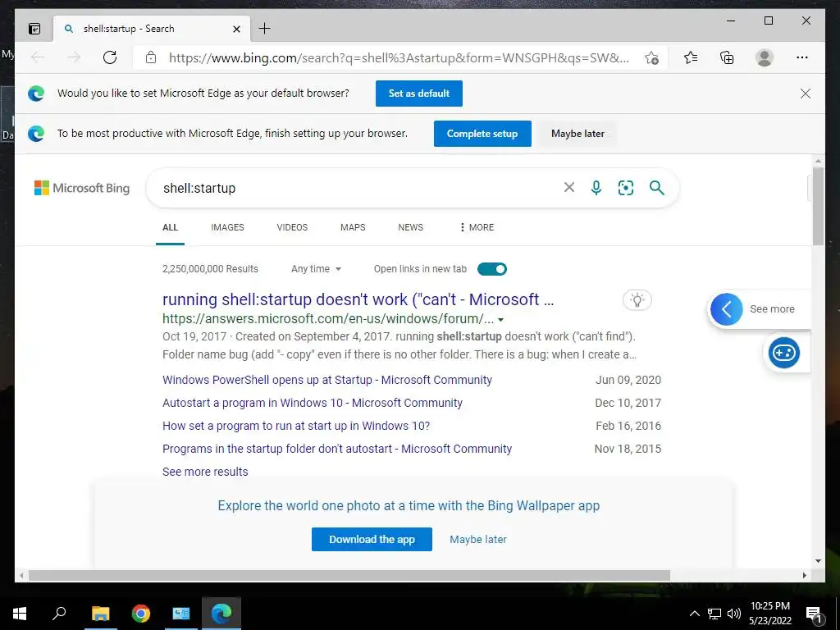Open visual search camera icon
The height and width of the screenshot is (630, 840).
pyautogui.click(x=626, y=188)
